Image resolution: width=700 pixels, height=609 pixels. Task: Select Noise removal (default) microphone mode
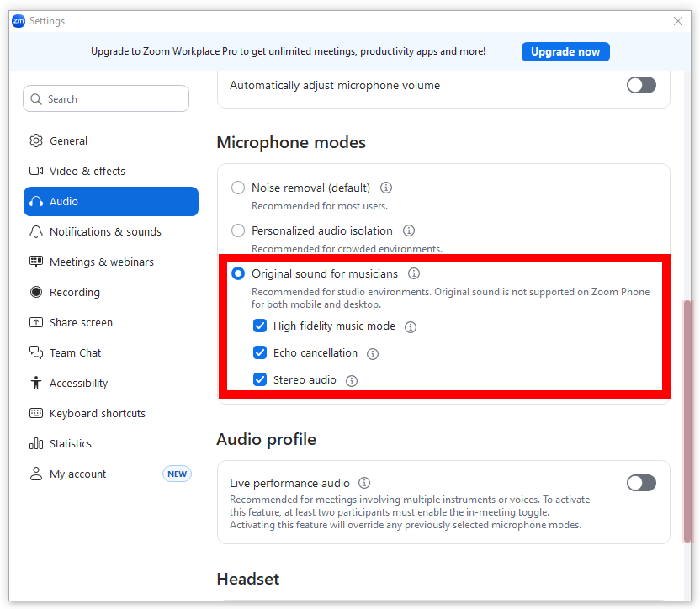[238, 188]
